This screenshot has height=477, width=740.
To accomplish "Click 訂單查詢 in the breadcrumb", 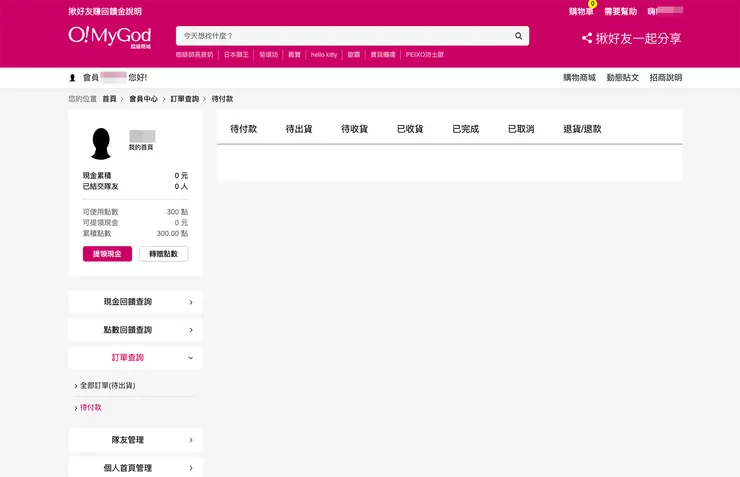I will point(185,99).
